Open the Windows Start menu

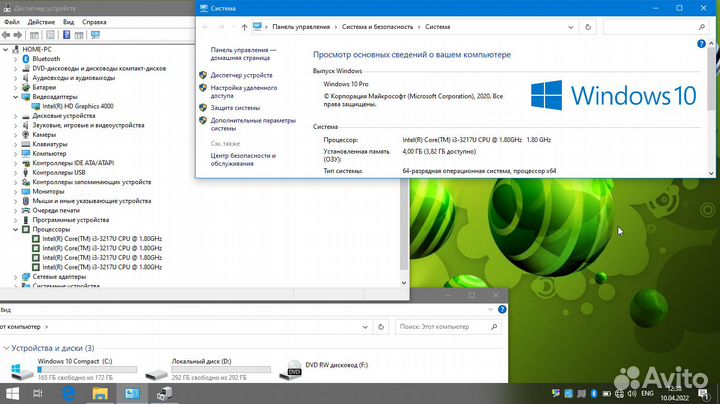click(12, 393)
